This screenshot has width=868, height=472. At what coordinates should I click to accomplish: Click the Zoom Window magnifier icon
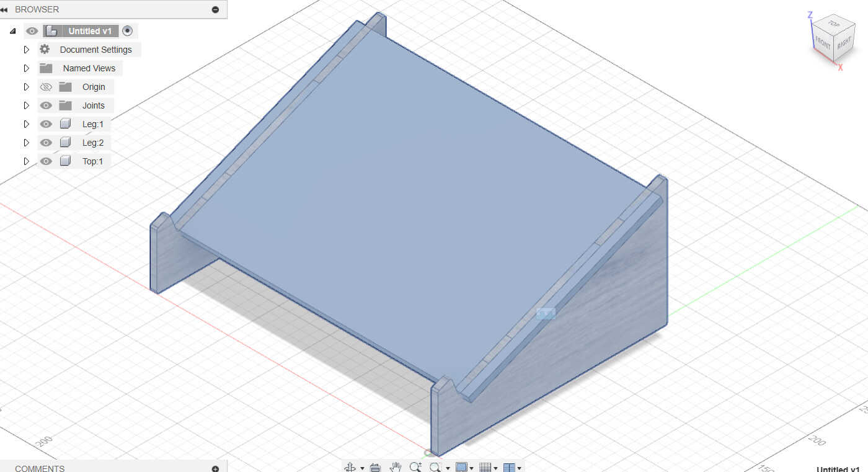point(435,467)
